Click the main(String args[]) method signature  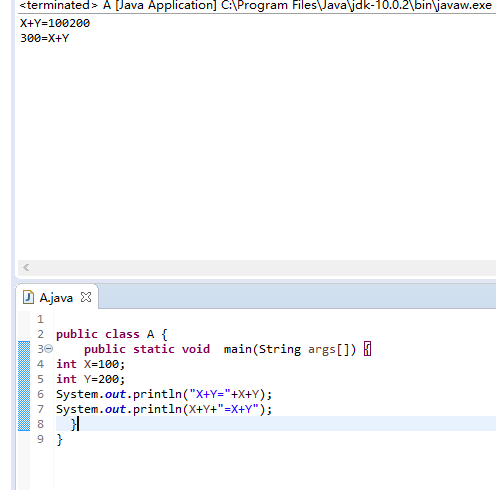point(290,349)
